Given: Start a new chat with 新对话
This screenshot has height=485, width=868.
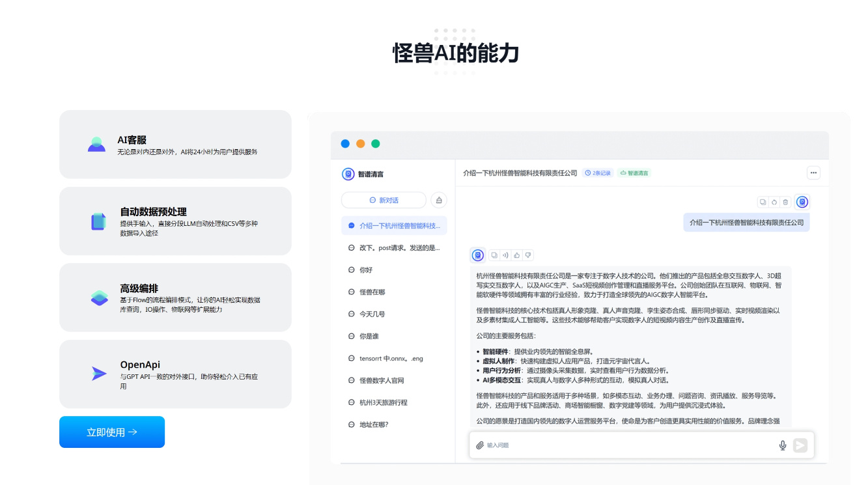Looking at the screenshot, I should 384,200.
